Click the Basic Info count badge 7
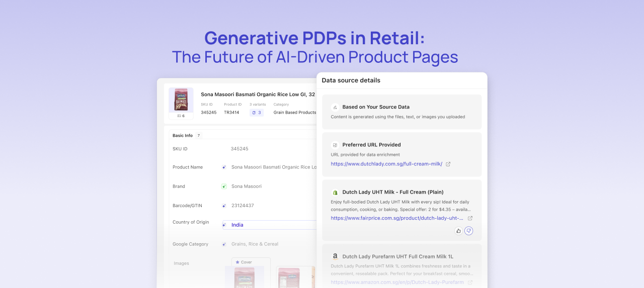 click(198, 136)
